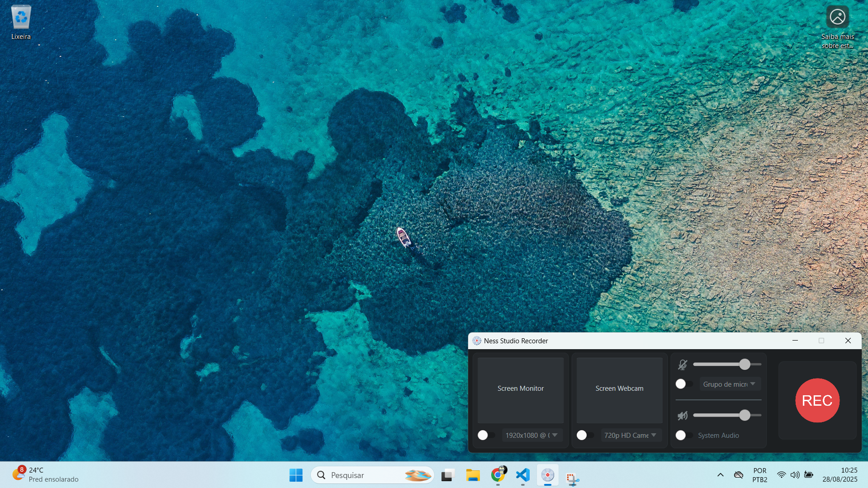Screen dimensions: 868x488
Task: Turn on the System Audio toggle
Action: pos(683,435)
